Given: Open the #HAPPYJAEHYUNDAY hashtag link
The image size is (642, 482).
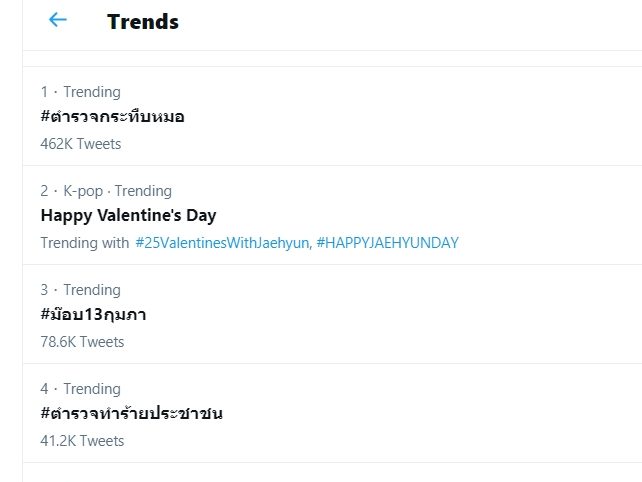Looking at the screenshot, I should click(x=387, y=243).
